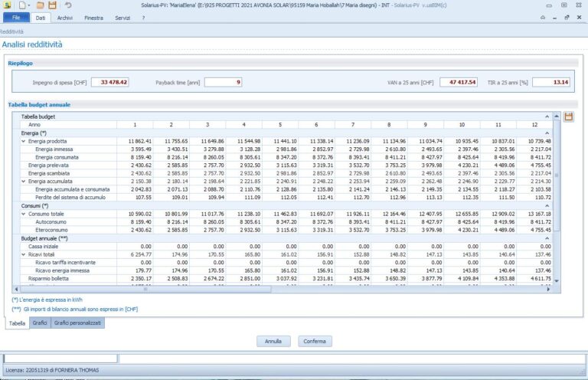Open the dropdown arrow next to New document

click(x=29, y=5)
